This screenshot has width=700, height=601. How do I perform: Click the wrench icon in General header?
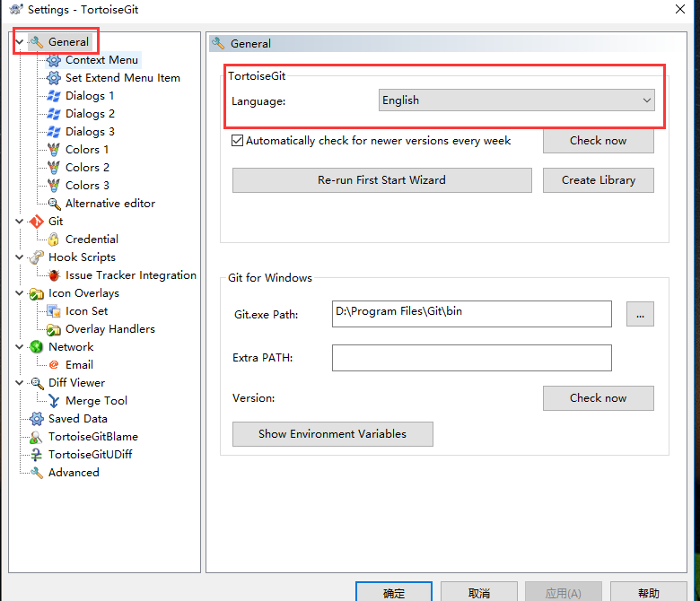click(218, 43)
